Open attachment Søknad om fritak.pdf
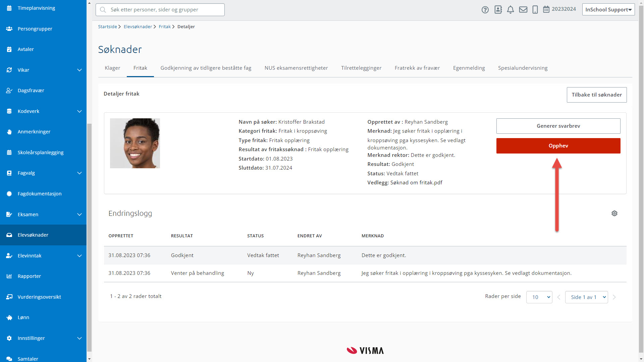The image size is (644, 362). 416,183
